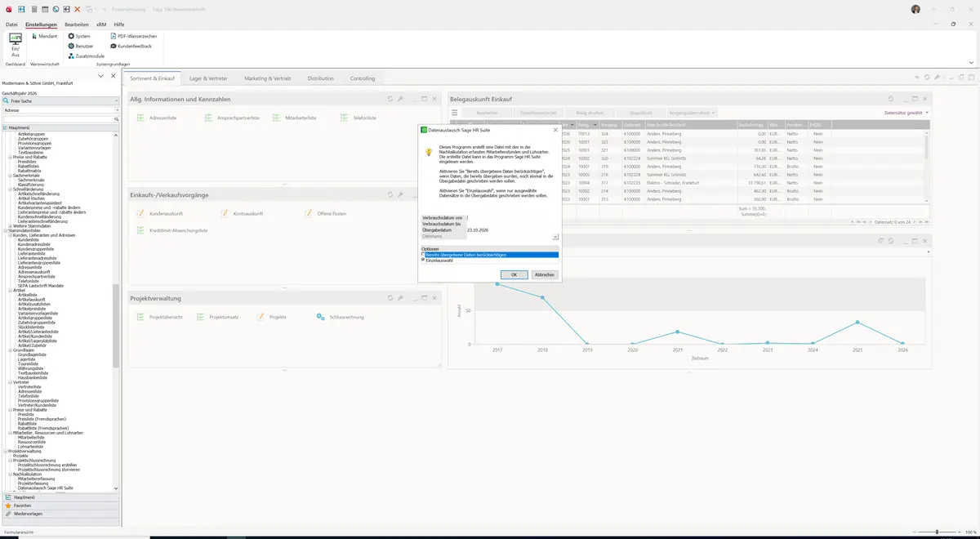The image size is (980, 539).
Task: Click the navigation panel chevron dropdown
Action: [100, 76]
